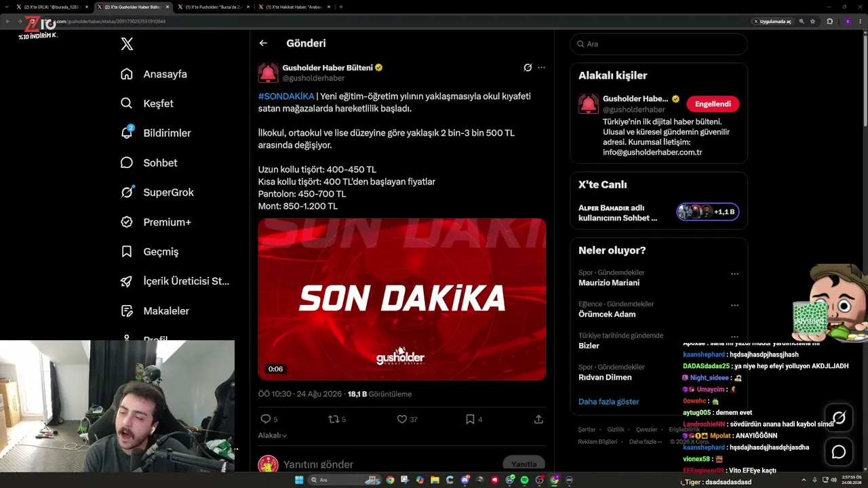Open Gusholder Haber Bülteni post avatar

pyautogui.click(x=268, y=73)
